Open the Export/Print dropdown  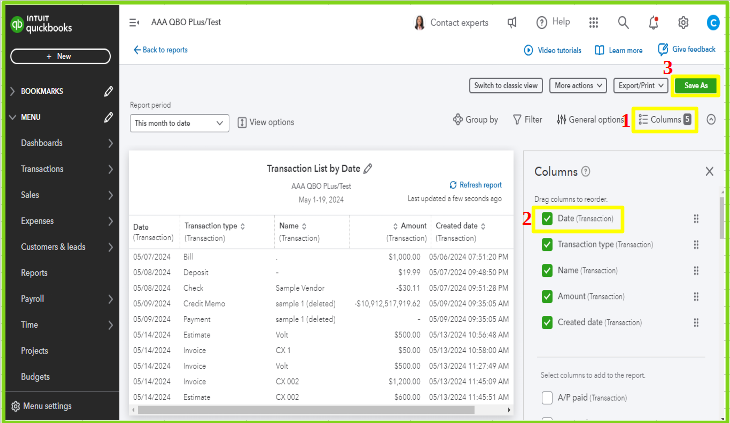click(640, 86)
